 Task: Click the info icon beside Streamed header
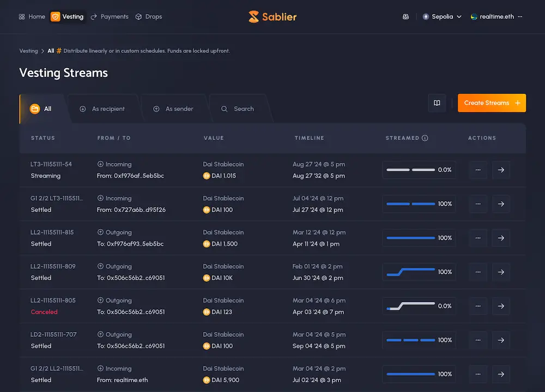(425, 138)
